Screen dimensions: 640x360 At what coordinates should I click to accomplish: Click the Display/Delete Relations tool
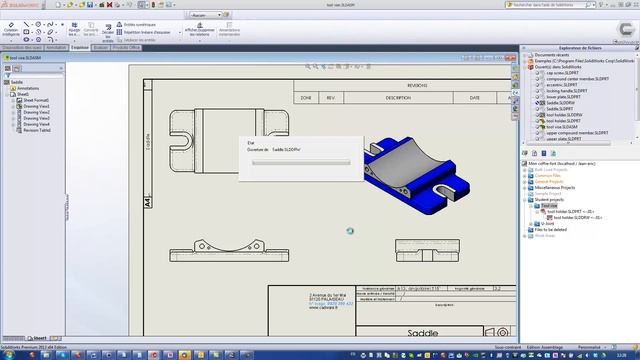pyautogui.click(x=200, y=29)
